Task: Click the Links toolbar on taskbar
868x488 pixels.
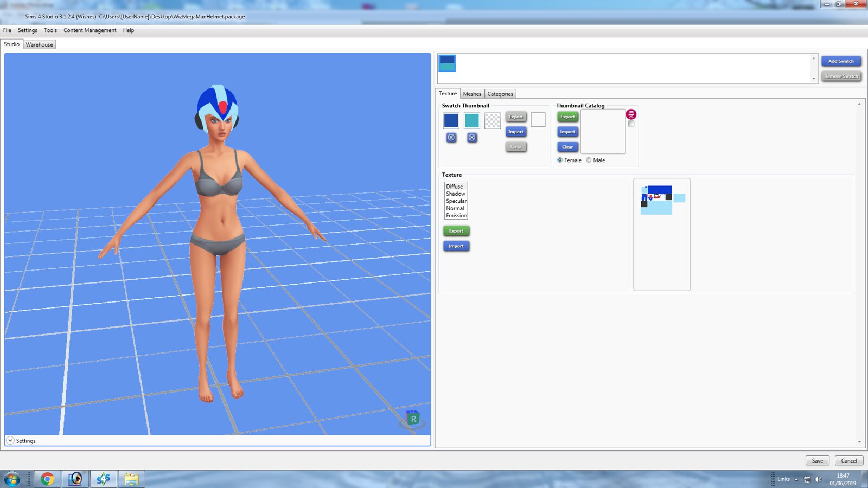Action: pyautogui.click(x=783, y=479)
